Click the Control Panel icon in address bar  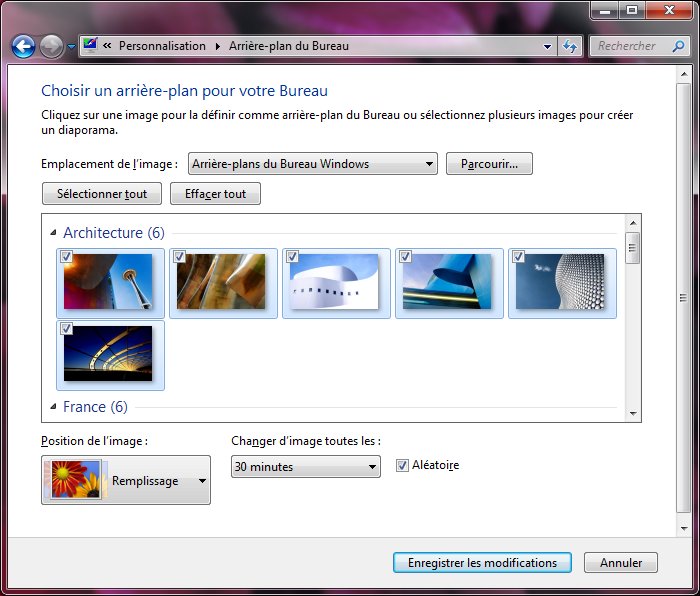[x=90, y=46]
